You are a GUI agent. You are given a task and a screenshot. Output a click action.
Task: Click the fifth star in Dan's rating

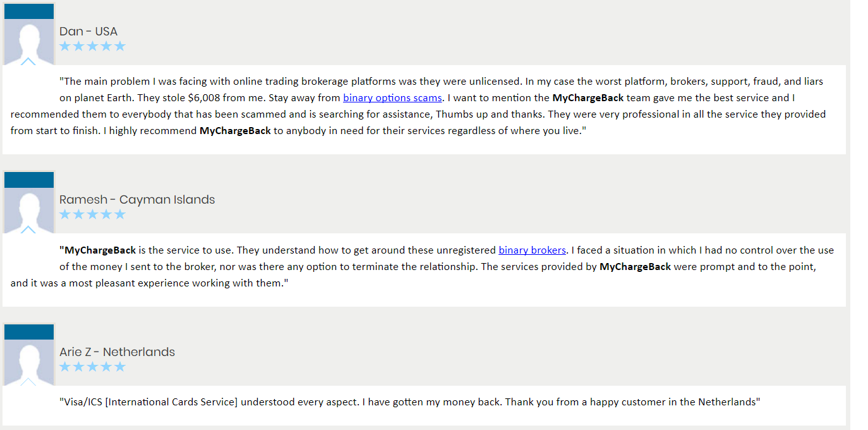tap(120, 46)
